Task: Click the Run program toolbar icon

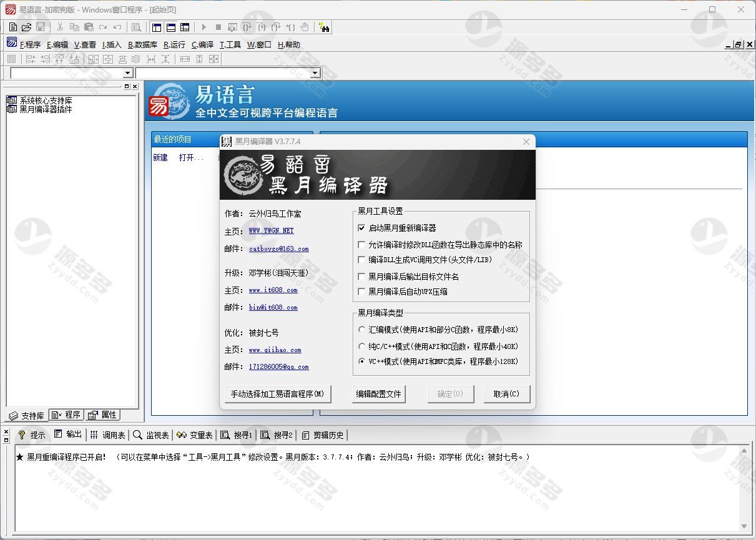Action: click(204, 27)
